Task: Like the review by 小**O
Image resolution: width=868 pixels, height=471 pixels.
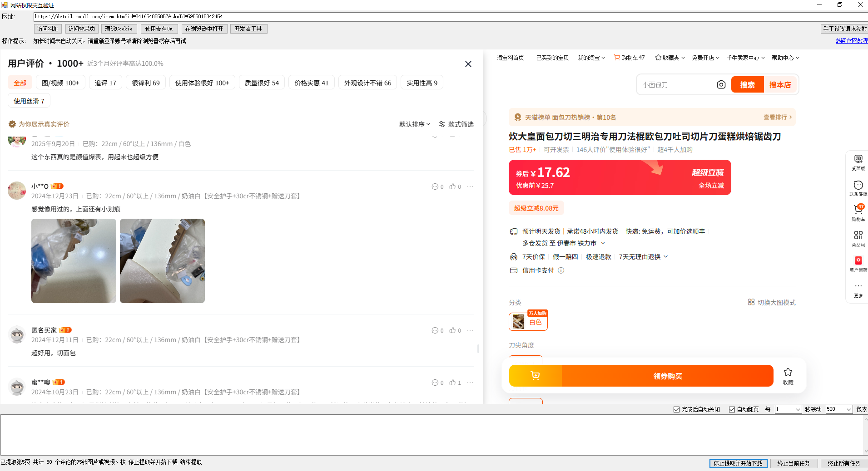Action: [453, 186]
